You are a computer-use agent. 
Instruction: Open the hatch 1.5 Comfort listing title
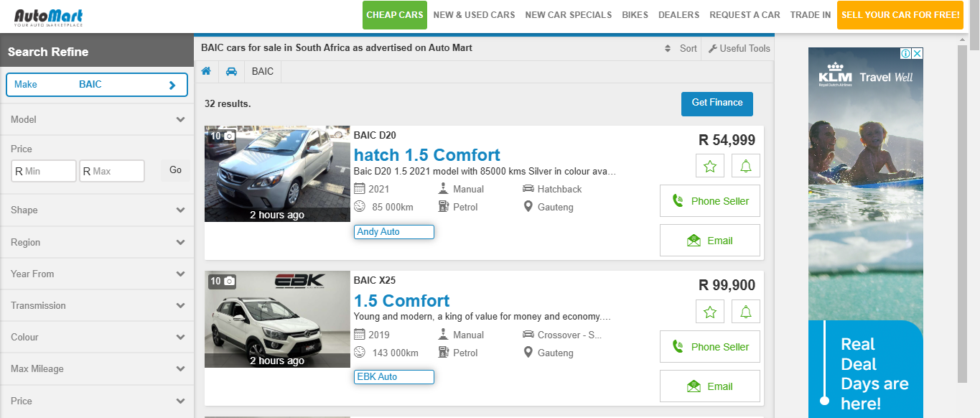[x=427, y=155]
